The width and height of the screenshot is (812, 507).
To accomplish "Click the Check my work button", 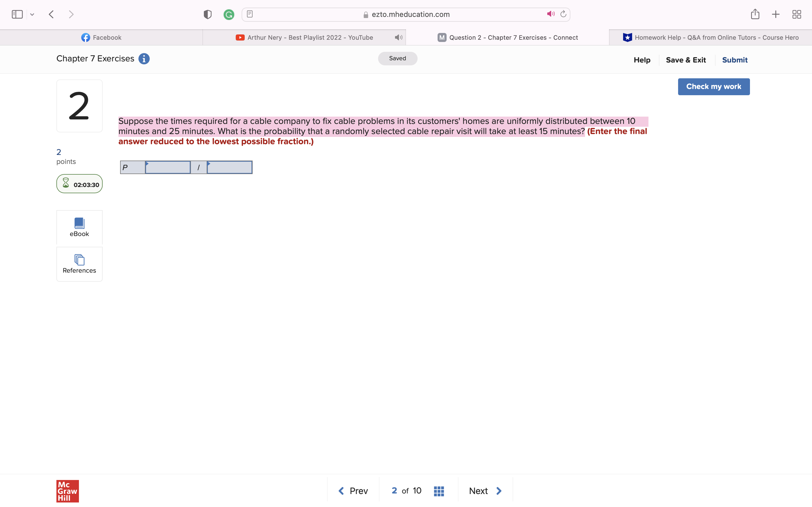I will coord(713,86).
